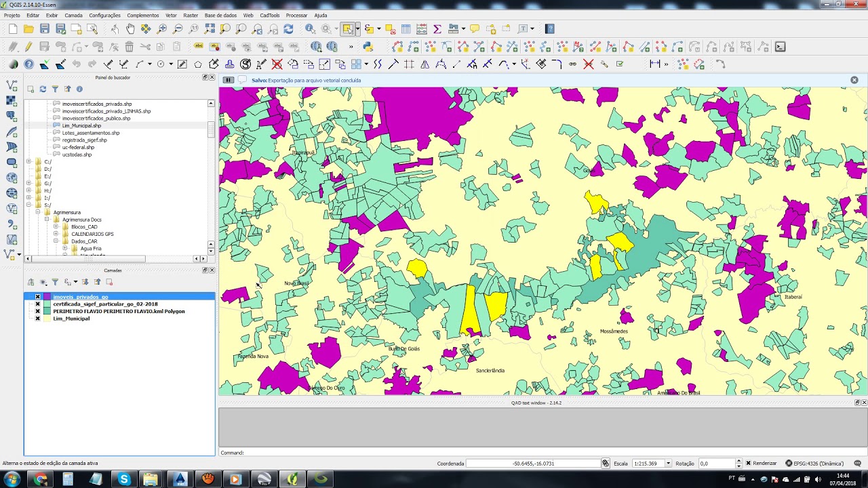Click the Coordenada coordinate field

tap(534, 464)
